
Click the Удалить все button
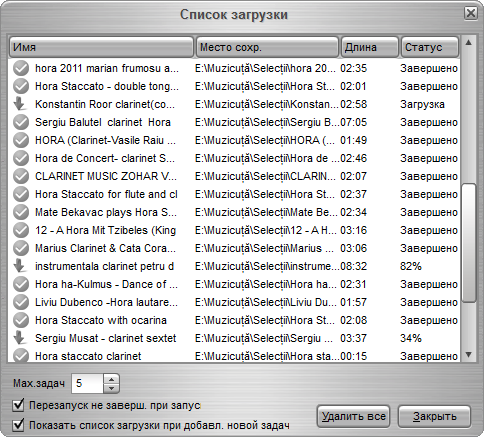click(353, 416)
